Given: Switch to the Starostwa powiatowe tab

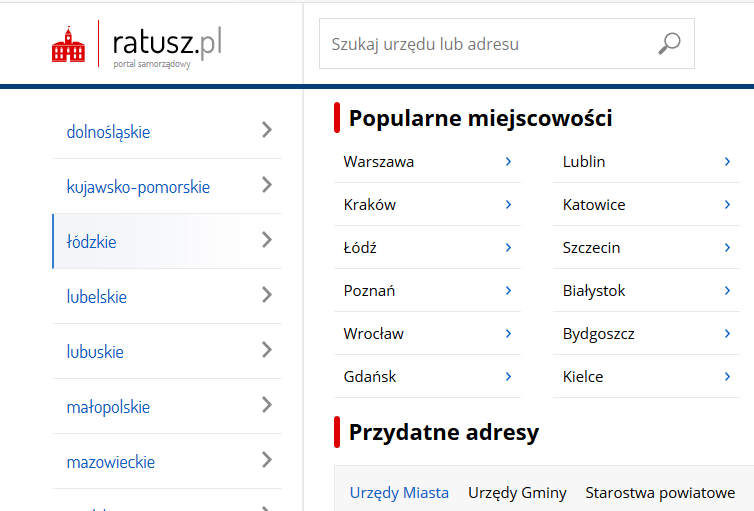Looking at the screenshot, I should click(x=660, y=493).
